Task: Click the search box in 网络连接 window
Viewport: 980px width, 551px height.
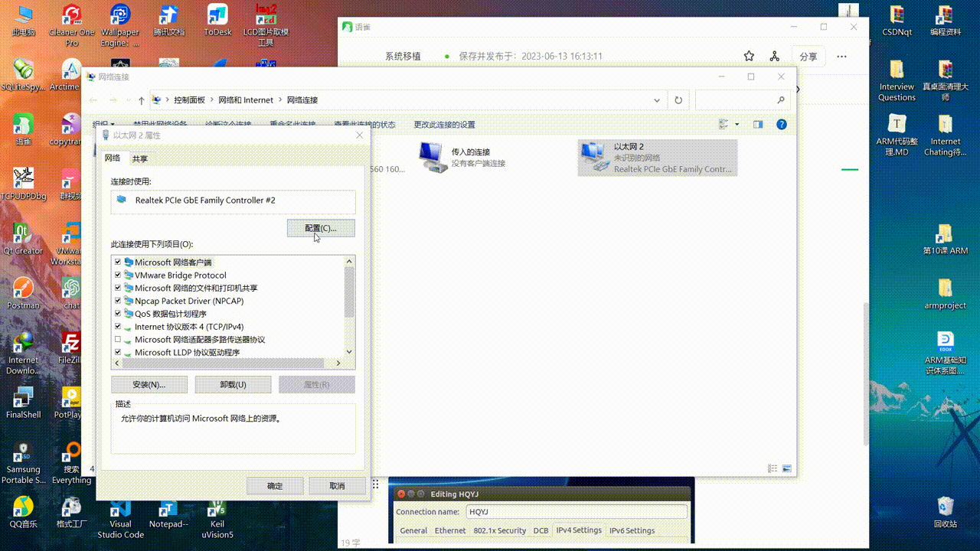Action: point(742,100)
